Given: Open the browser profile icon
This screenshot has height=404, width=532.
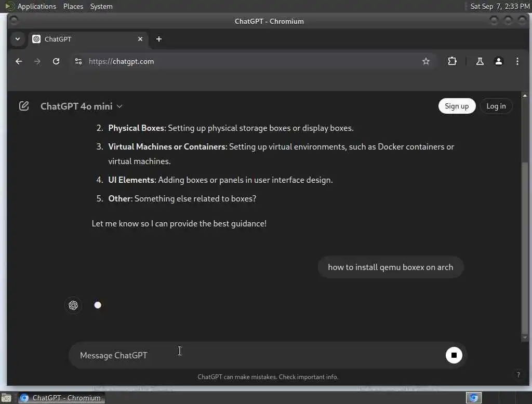Looking at the screenshot, I should click(x=498, y=61).
